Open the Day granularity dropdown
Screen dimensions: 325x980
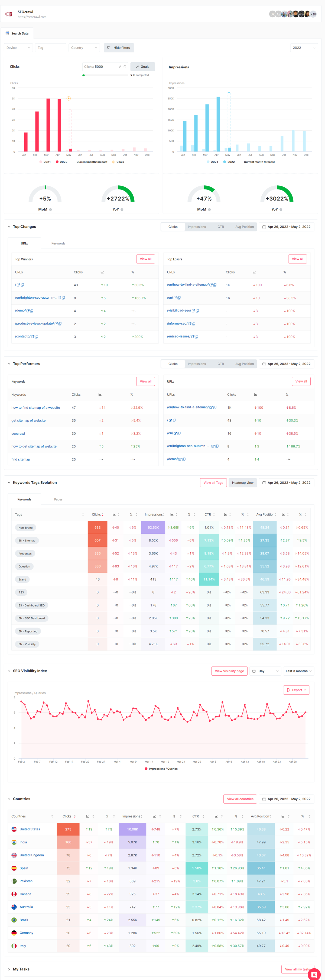265,671
